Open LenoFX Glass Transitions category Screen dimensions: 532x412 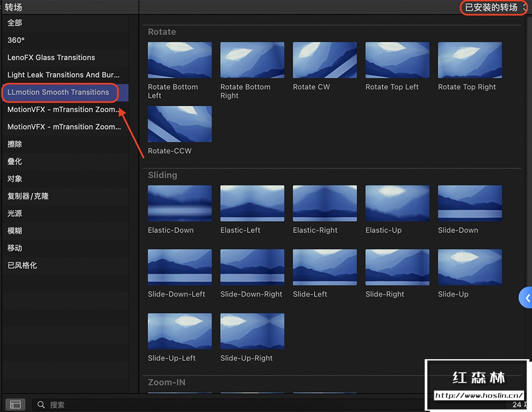(x=51, y=57)
